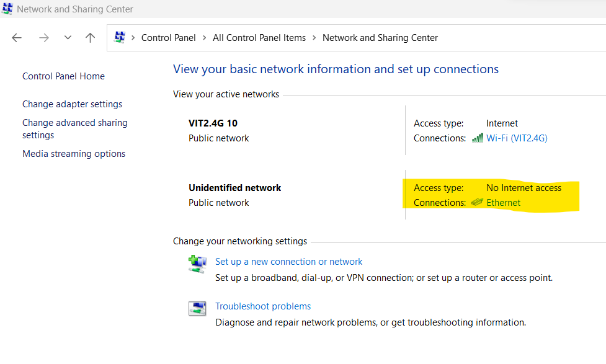The image size is (606, 364).
Task: Click the Troubleshoot problems icon
Action: (197, 308)
